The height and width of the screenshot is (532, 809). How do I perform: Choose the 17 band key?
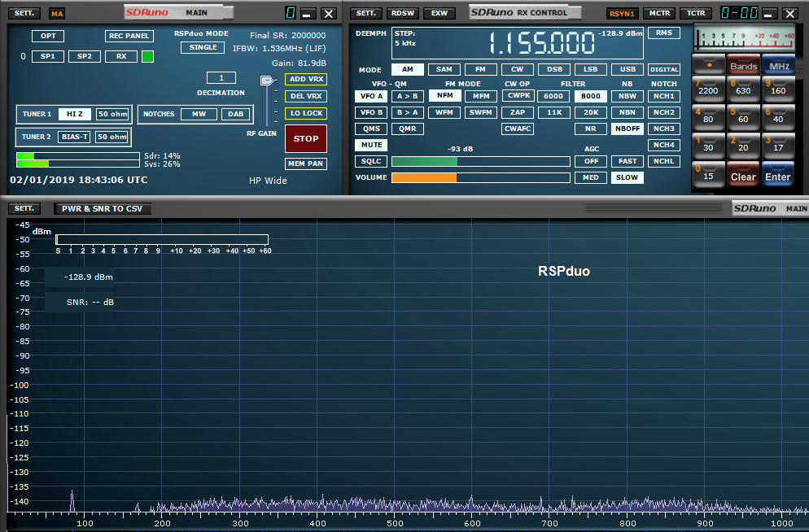779,146
